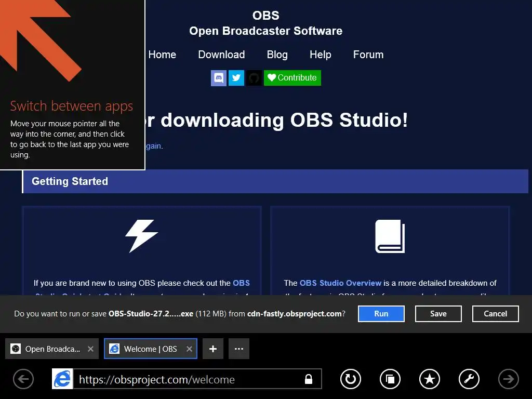532x399 pixels.
Task: Click the Getting Started heading
Action: pyautogui.click(x=70, y=181)
